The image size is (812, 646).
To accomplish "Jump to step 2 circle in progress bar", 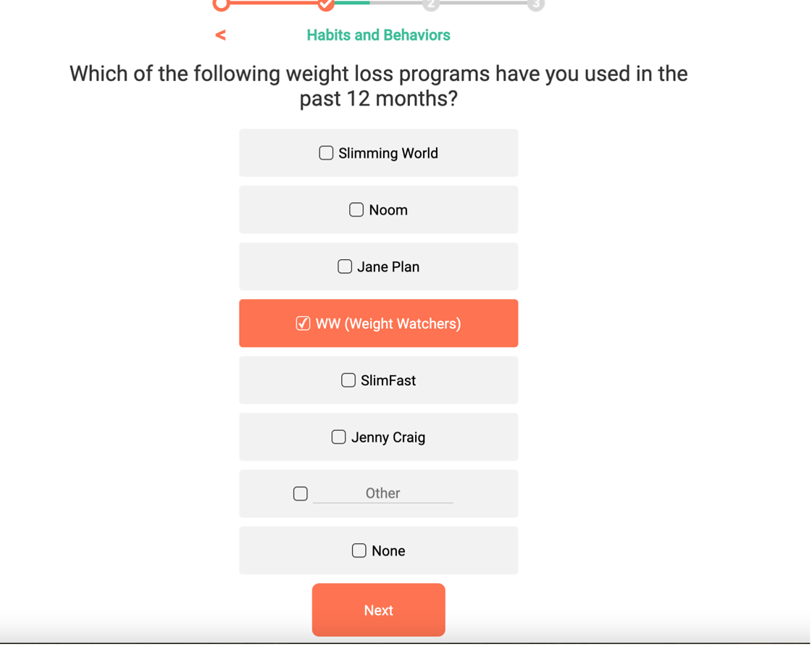I will pyautogui.click(x=431, y=4).
